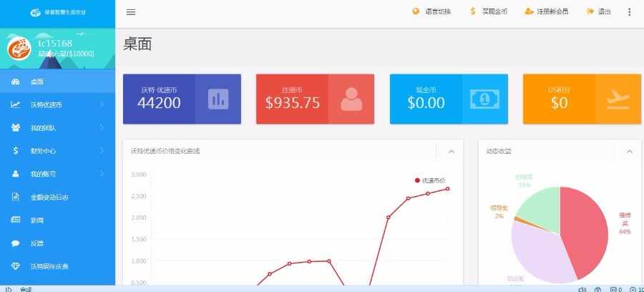Click the bar chart icon on the 44200 card
644x292 pixels.
point(218,99)
